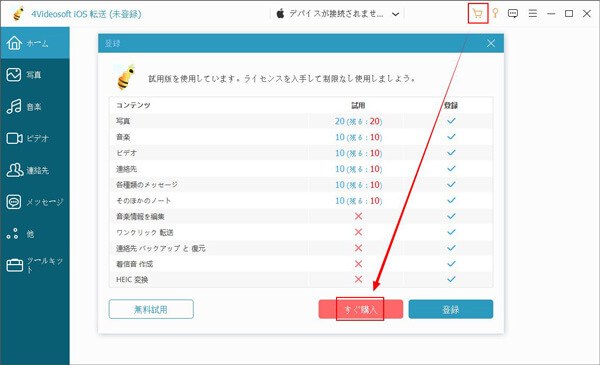Click the blue checkmark in そのほかのノート row
This screenshot has width=600, height=365.
pyautogui.click(x=451, y=200)
